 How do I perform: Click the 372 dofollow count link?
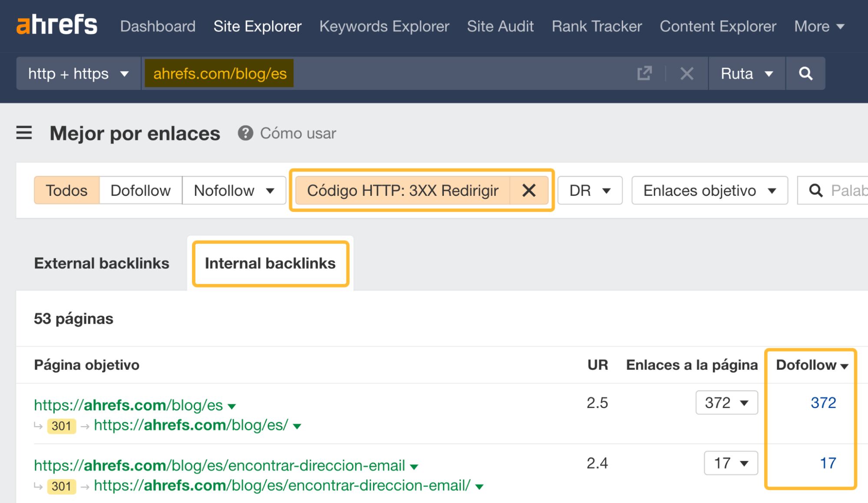pos(823,403)
